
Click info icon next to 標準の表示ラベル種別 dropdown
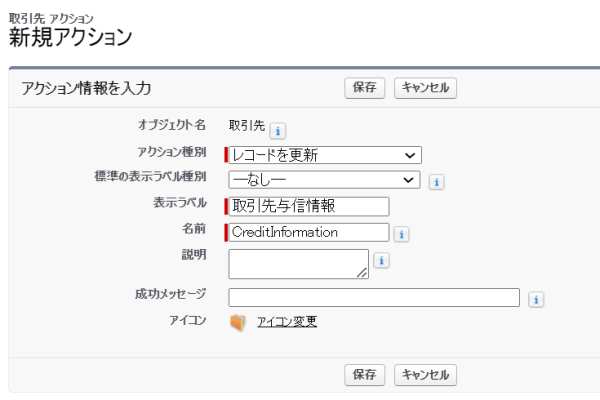coord(435,181)
